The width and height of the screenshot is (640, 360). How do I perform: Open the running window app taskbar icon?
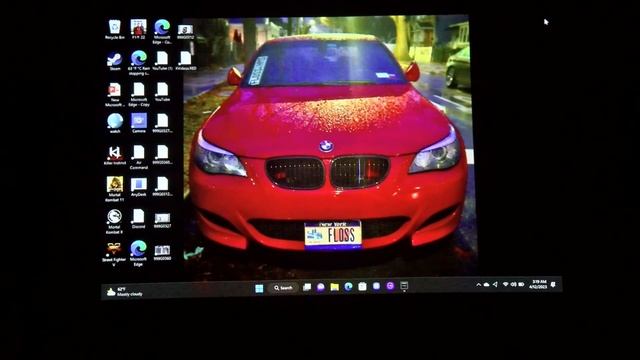404,286
